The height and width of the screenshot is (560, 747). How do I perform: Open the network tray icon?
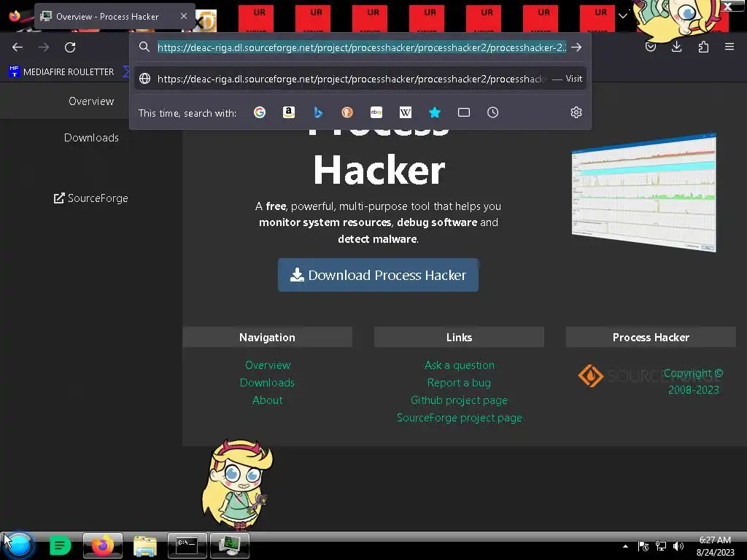tap(661, 546)
